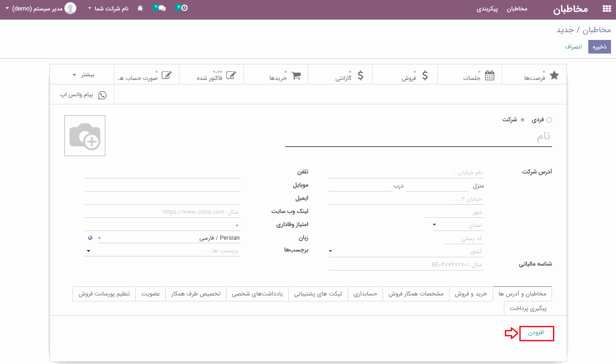Open the country 'کشور' dropdown
This screenshot has width=616, height=364.
[406, 251]
